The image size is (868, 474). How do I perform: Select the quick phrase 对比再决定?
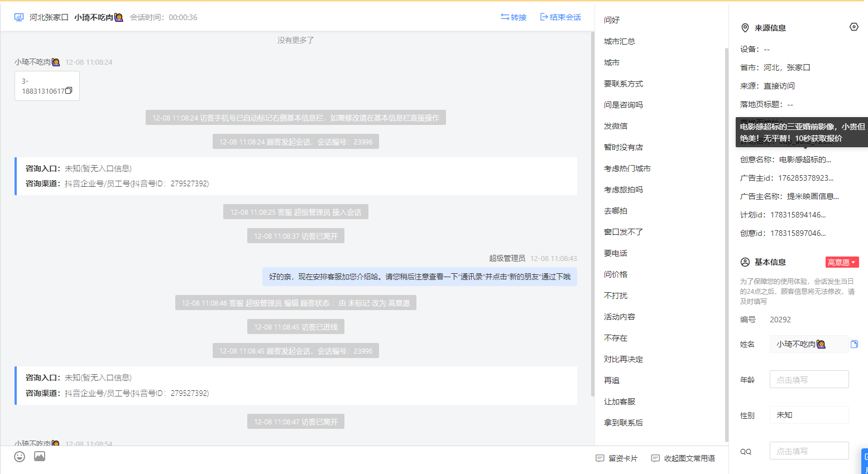pos(624,359)
